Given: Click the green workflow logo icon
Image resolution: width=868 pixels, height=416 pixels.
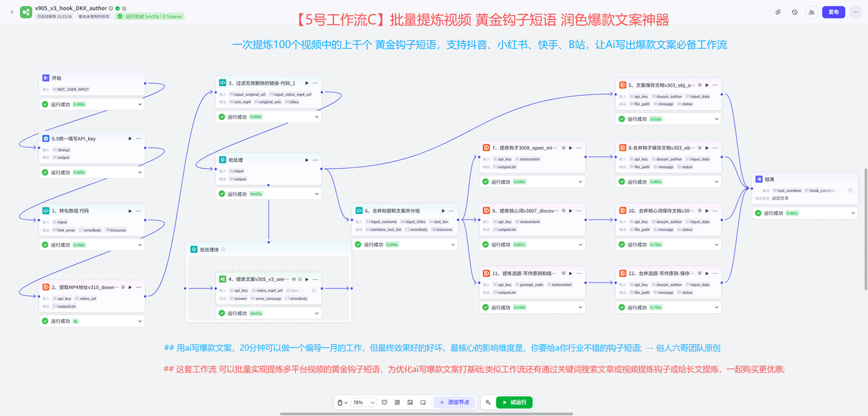Looking at the screenshot, I should point(26,12).
